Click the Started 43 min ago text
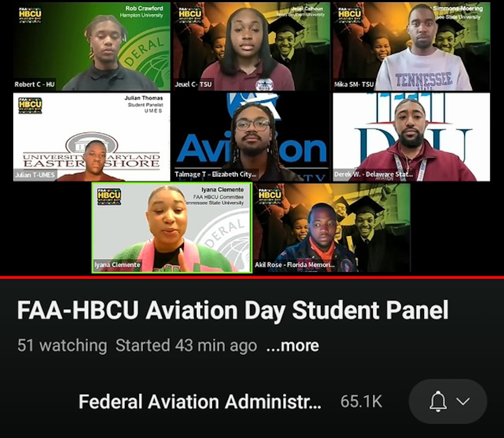The width and height of the screenshot is (504, 438). tap(186, 346)
